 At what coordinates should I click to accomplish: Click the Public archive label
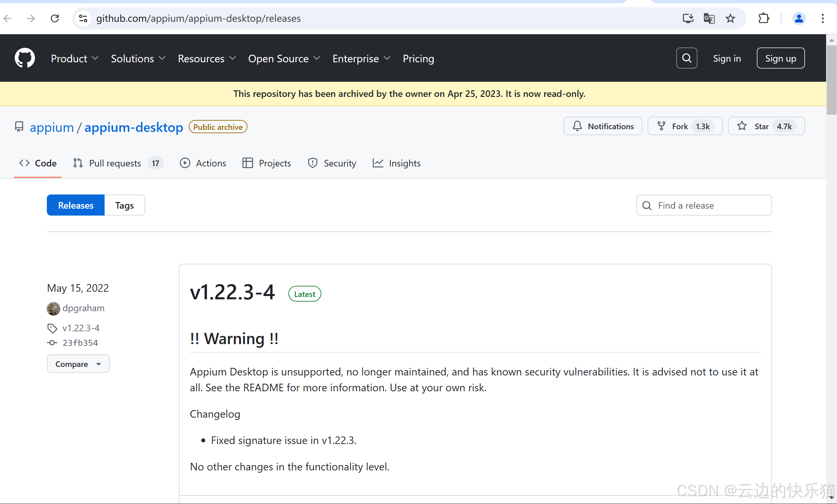tap(218, 127)
